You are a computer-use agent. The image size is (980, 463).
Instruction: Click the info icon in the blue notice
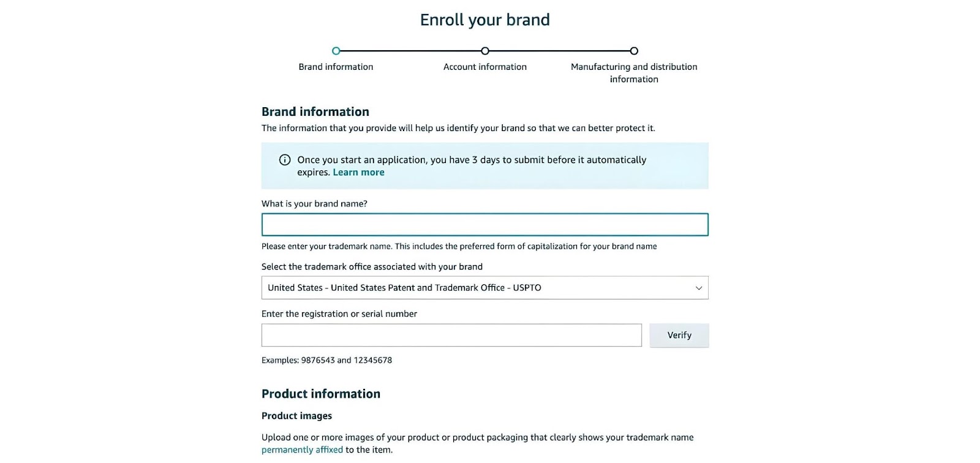point(285,160)
